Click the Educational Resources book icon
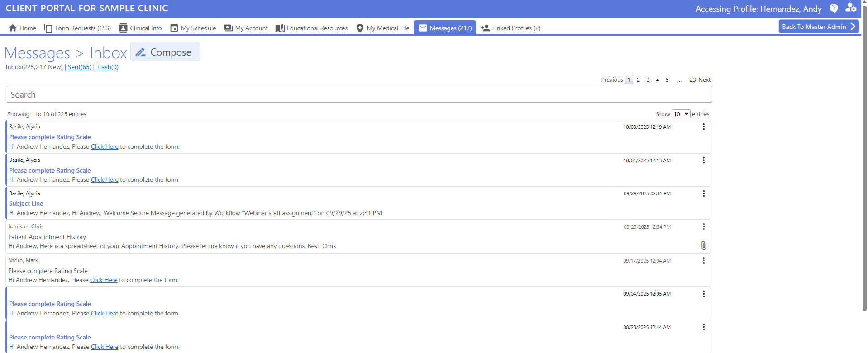 click(x=280, y=28)
